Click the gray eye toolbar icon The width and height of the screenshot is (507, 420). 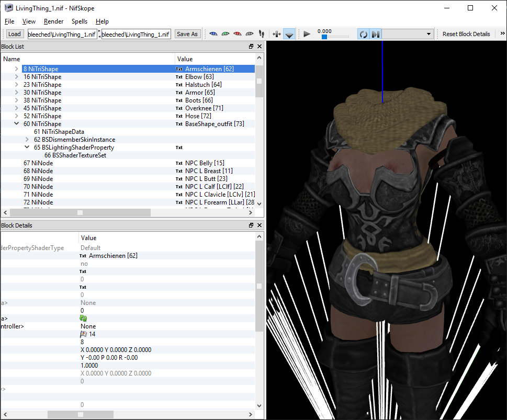(250, 33)
